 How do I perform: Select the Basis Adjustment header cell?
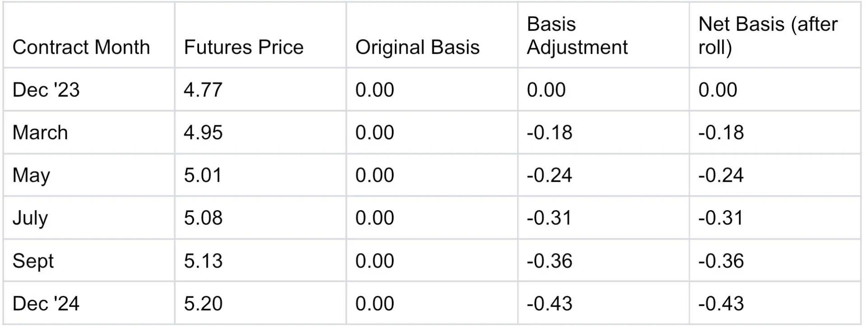coord(577,36)
